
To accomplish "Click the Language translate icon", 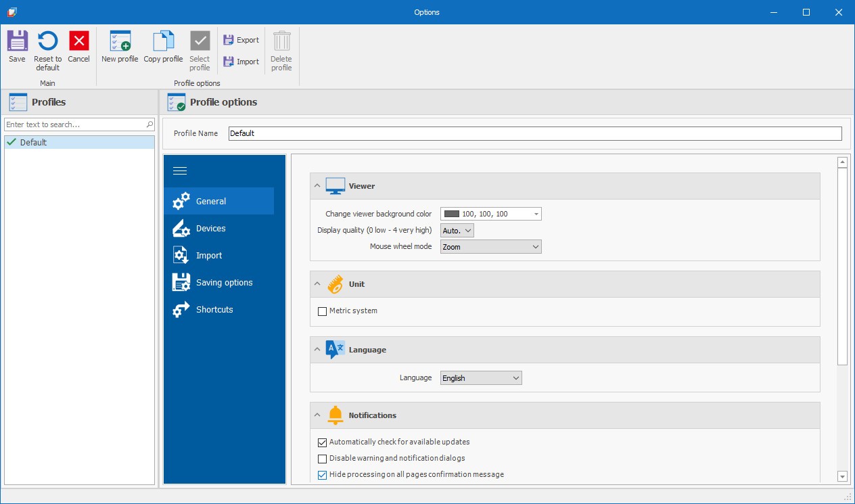I will pos(336,350).
